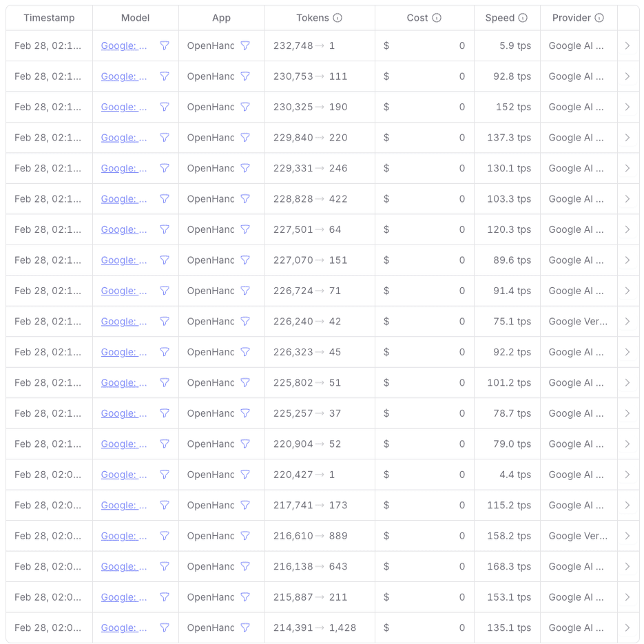The image size is (644, 644).
Task: Filter by model in the 216,138 tokens row
Action: (165, 566)
